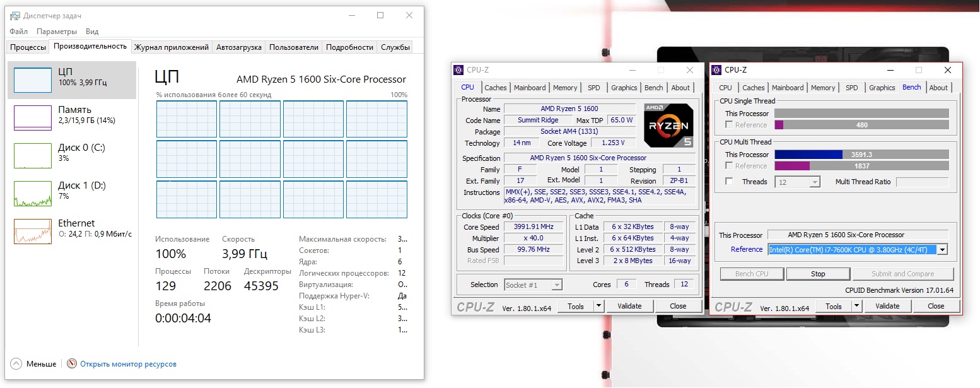
Task: Click the Core Speed 3991.91 MHz value
Action: 534,226
